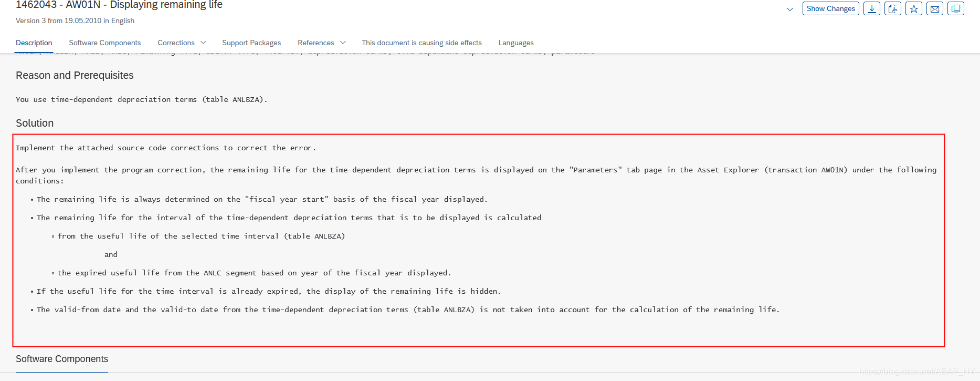
Task: Switch to the Software Components tab
Action: (104, 43)
